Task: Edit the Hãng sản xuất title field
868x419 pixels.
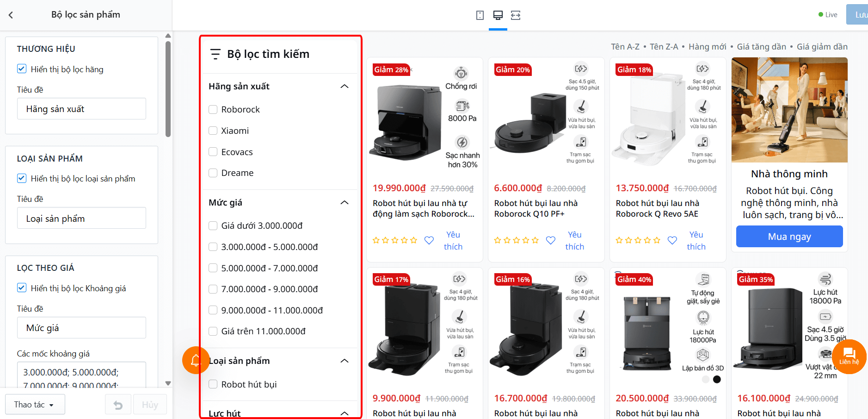Action: (81, 109)
